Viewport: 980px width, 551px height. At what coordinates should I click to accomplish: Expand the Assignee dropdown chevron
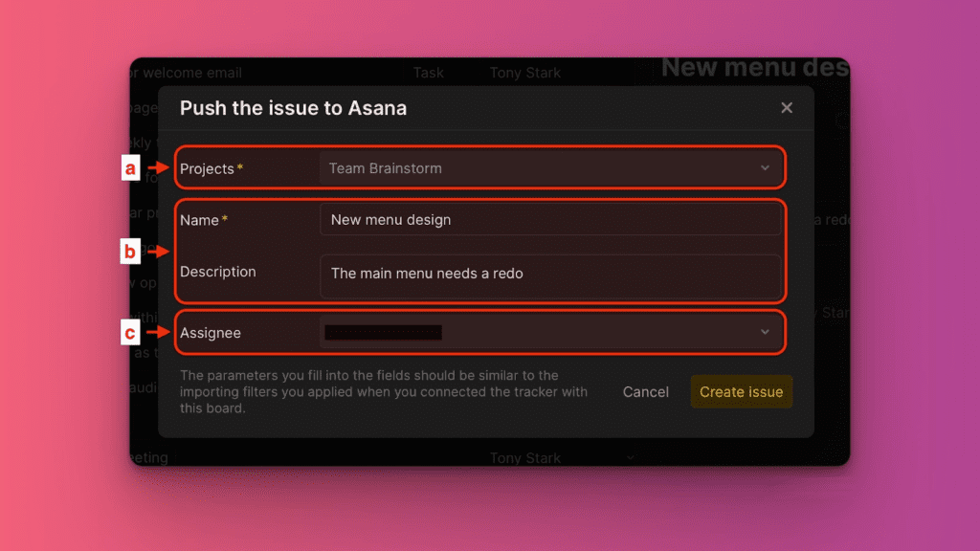[x=765, y=332]
